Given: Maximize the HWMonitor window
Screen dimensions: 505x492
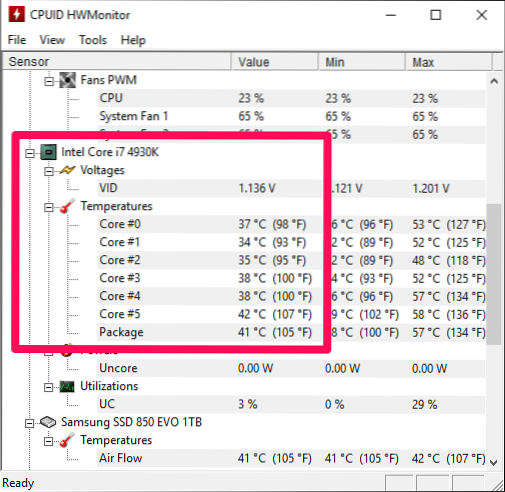Looking at the screenshot, I should (436, 15).
